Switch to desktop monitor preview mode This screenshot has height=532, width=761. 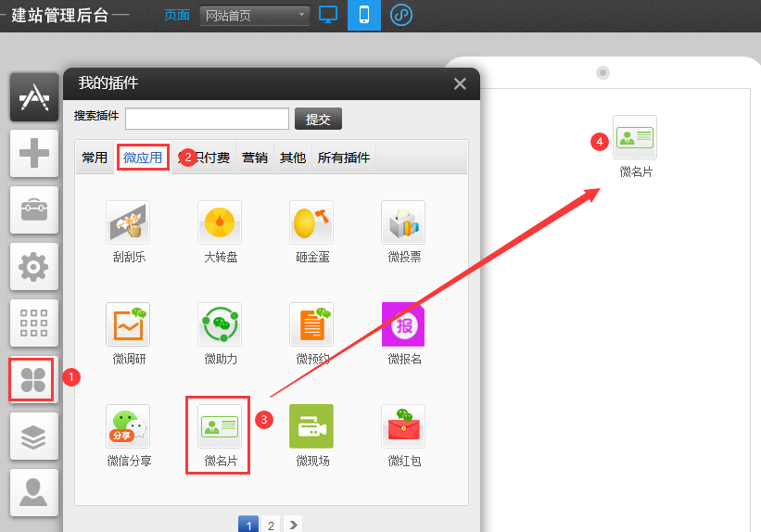coord(328,15)
